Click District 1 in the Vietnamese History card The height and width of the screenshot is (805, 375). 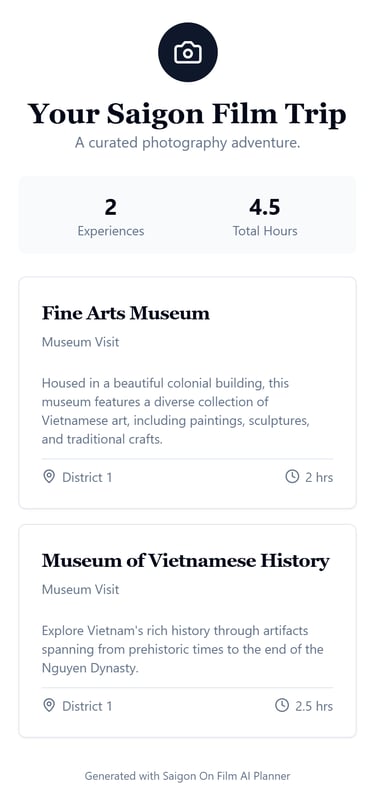click(87, 706)
